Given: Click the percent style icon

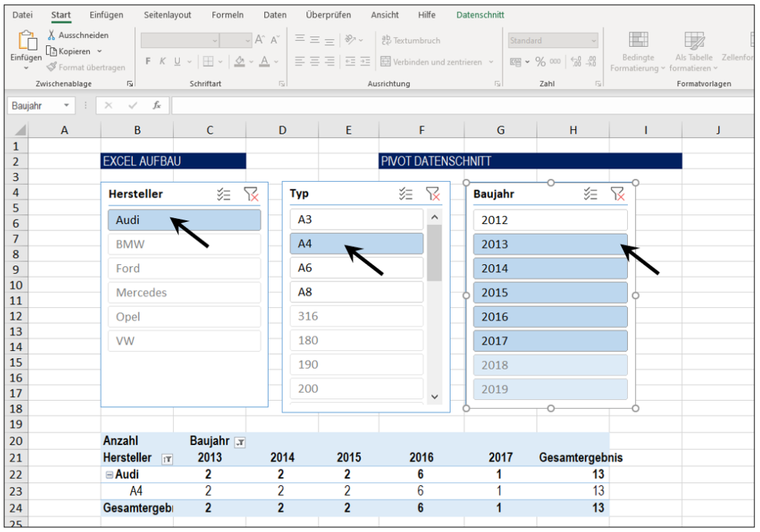Looking at the screenshot, I should (x=540, y=62).
